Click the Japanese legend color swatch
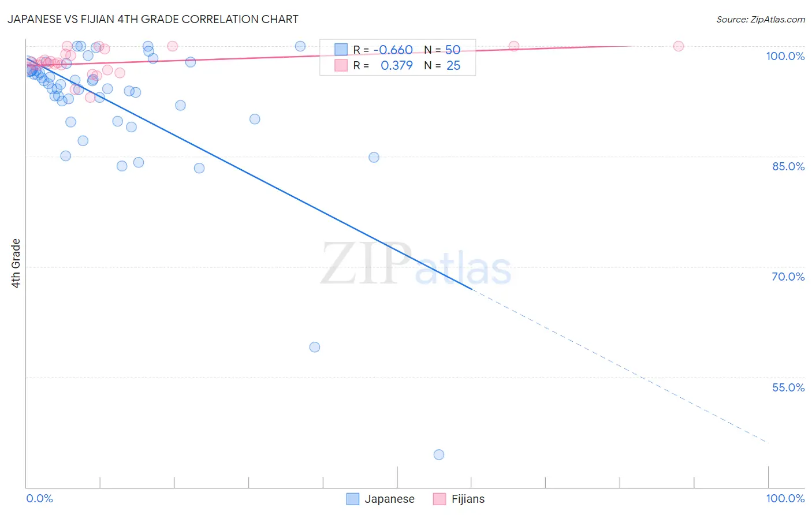812x515 pixels. (353, 499)
